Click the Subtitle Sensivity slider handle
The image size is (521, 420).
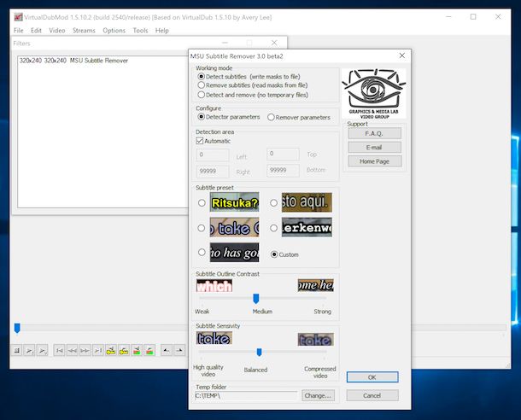coord(259,352)
